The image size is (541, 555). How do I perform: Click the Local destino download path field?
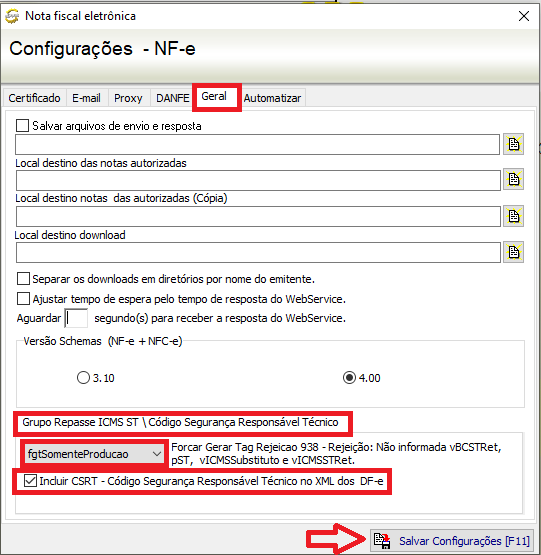pos(258,252)
